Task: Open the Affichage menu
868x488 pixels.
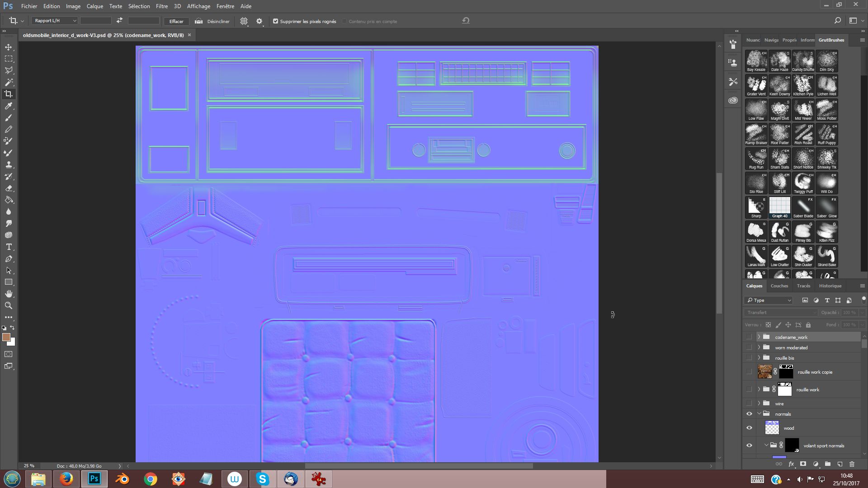Action: [x=198, y=6]
